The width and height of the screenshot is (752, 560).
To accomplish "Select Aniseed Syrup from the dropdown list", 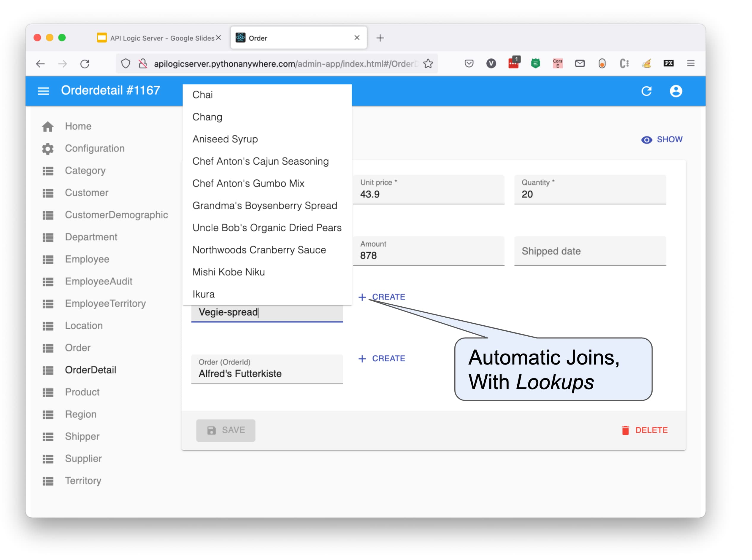I will pos(225,139).
